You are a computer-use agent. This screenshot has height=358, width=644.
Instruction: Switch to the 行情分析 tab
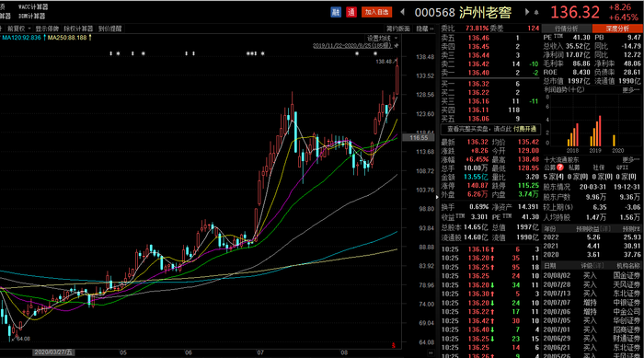[567, 29]
